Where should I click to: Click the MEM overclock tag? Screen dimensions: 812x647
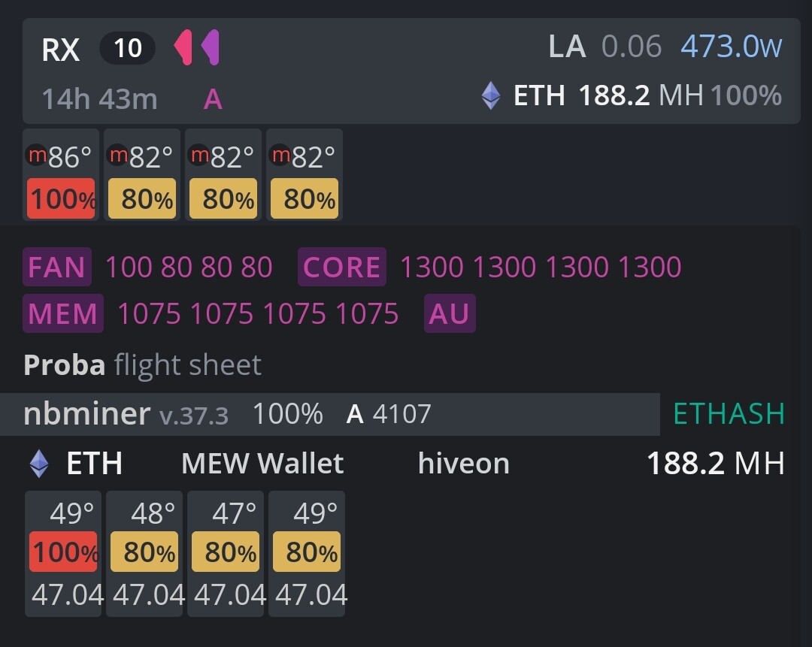(62, 313)
